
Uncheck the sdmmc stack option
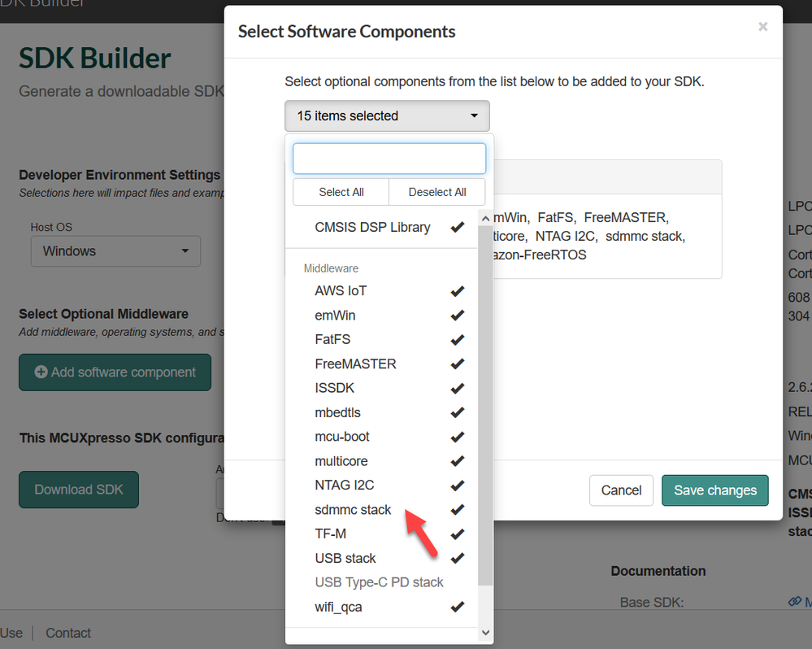353,510
